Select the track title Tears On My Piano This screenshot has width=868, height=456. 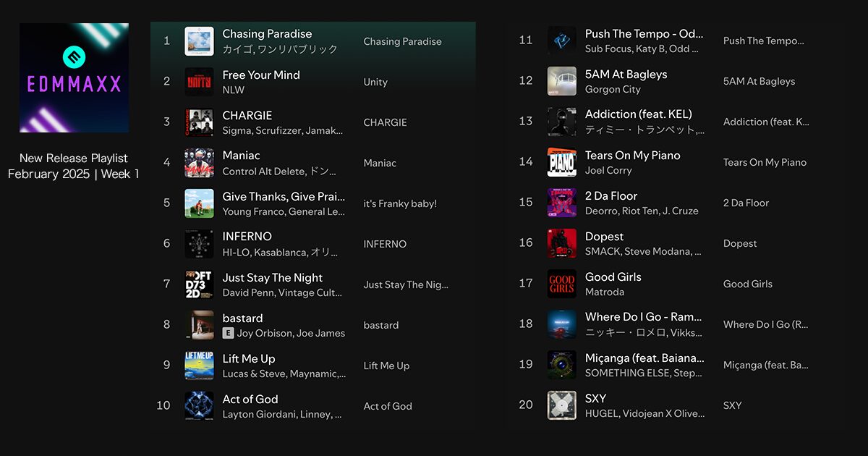pyautogui.click(x=633, y=156)
